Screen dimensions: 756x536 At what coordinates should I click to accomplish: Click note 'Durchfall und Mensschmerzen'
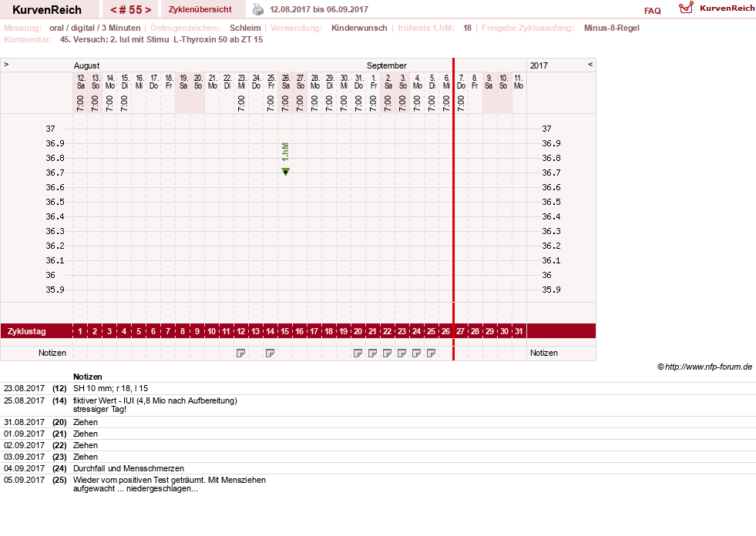(129, 468)
